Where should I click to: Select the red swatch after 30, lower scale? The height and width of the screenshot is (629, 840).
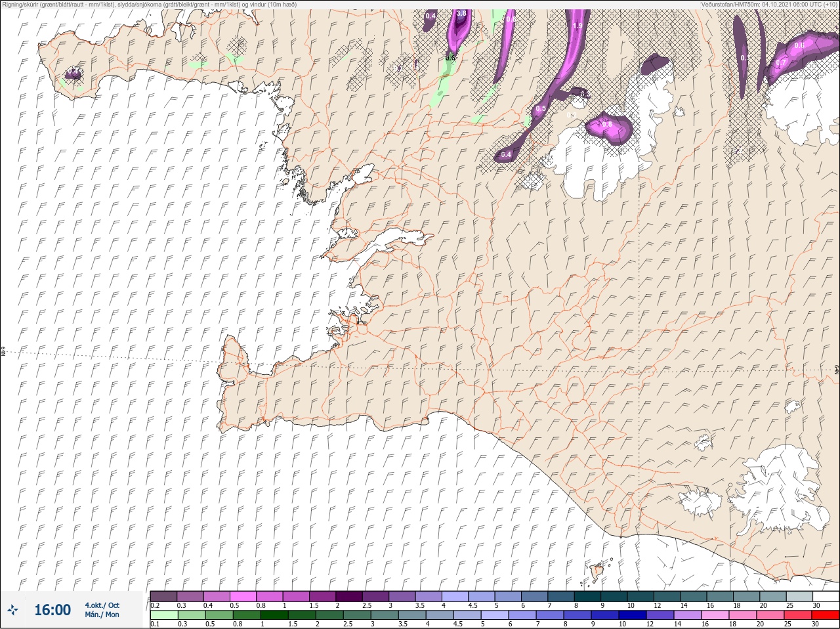[826, 615]
